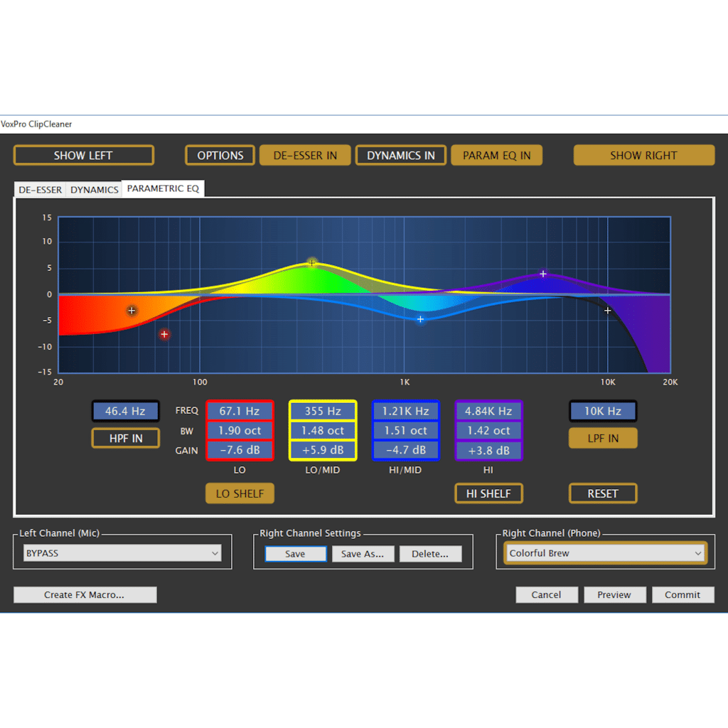Click HI/MID gain field -4.7 dB
This screenshot has height=728, width=728.
406,450
